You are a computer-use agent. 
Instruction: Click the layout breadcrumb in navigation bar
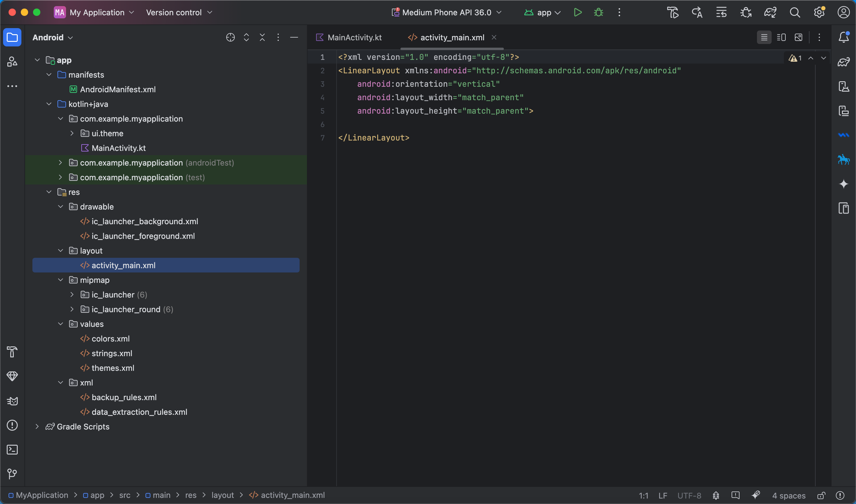222,495
